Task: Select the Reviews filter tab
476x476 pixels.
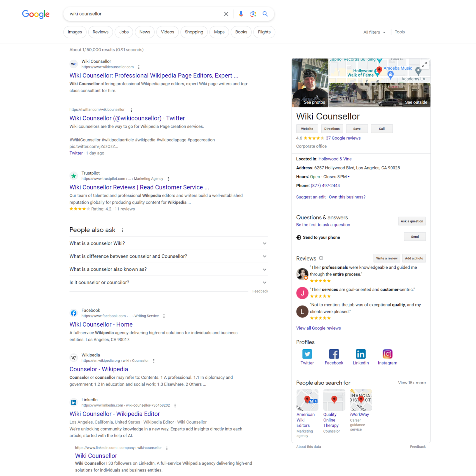Action: 101,32
